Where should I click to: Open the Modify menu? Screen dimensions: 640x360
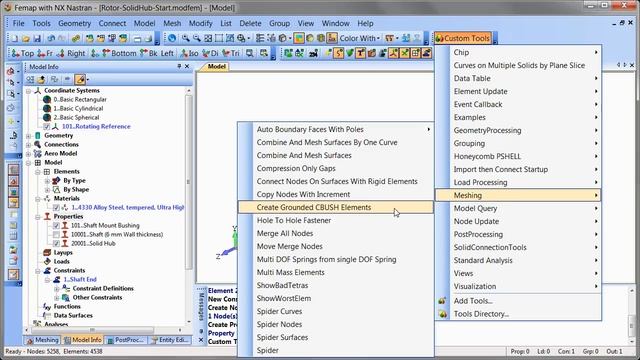[x=200, y=23]
